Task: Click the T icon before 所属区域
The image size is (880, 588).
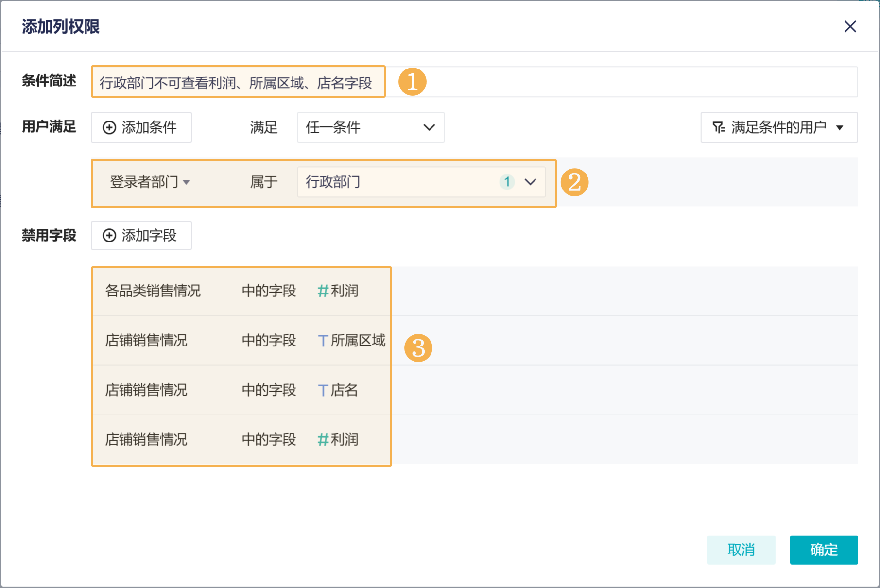Action: pyautogui.click(x=323, y=341)
